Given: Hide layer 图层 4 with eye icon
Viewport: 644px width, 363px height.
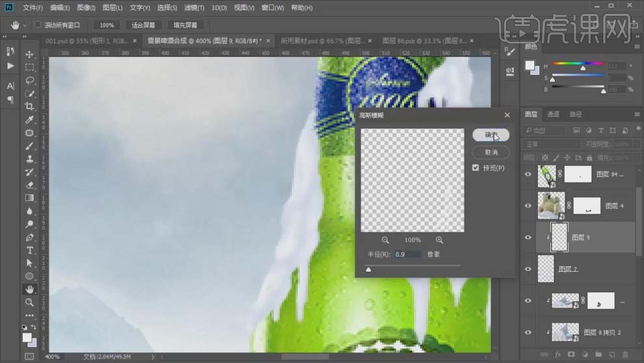Looking at the screenshot, I should 528,206.
